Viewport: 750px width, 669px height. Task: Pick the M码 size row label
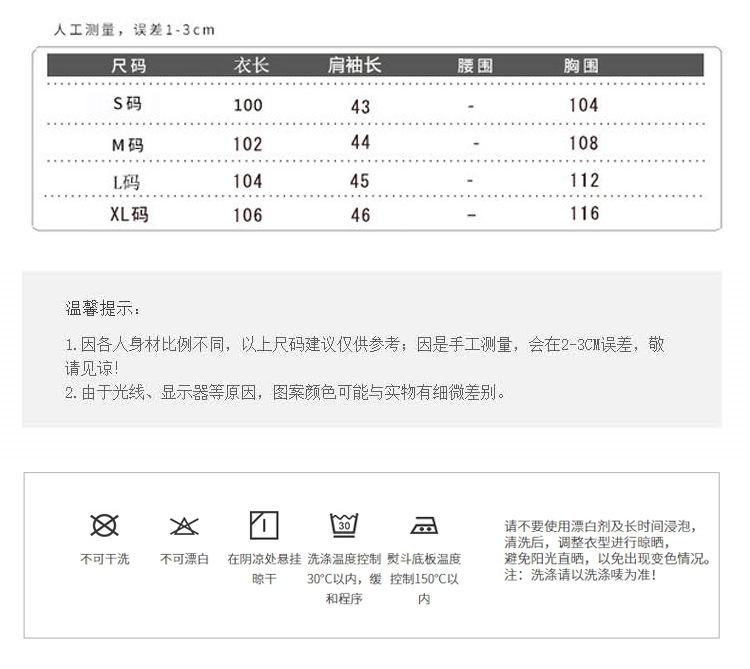(x=128, y=144)
